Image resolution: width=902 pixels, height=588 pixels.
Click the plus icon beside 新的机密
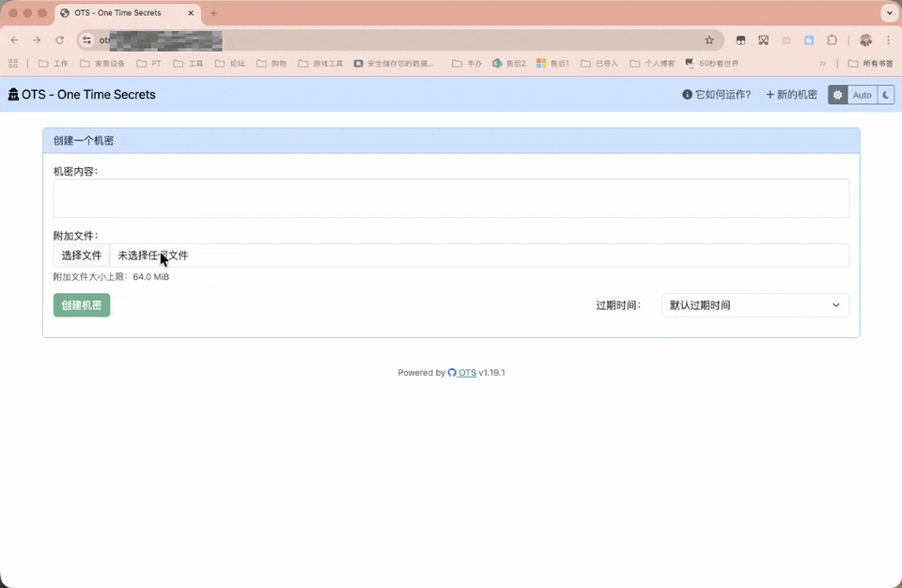(x=770, y=94)
